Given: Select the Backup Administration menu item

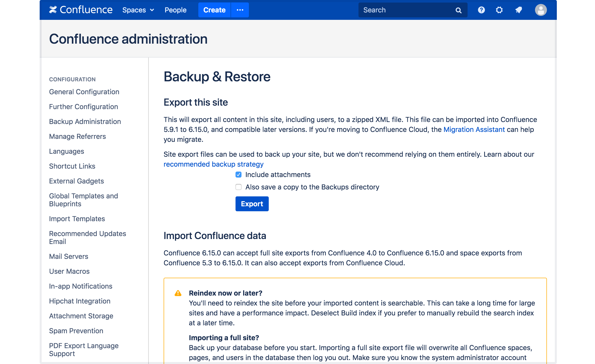Looking at the screenshot, I should click(x=85, y=121).
